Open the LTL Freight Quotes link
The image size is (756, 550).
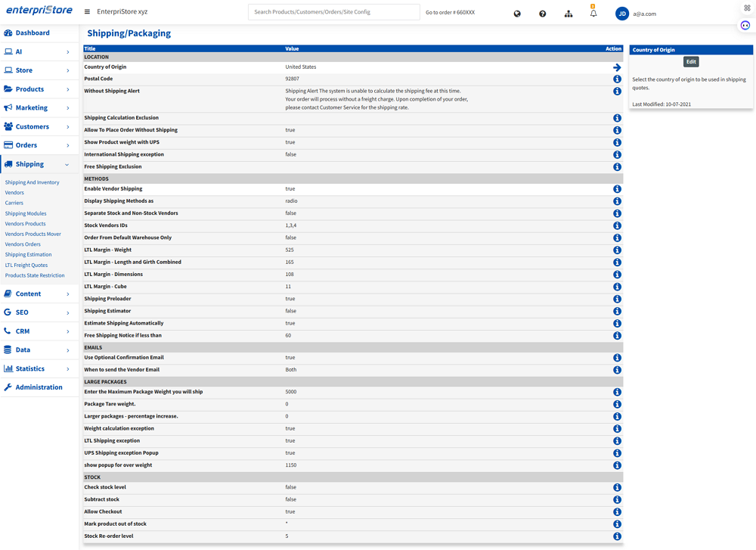tap(26, 265)
